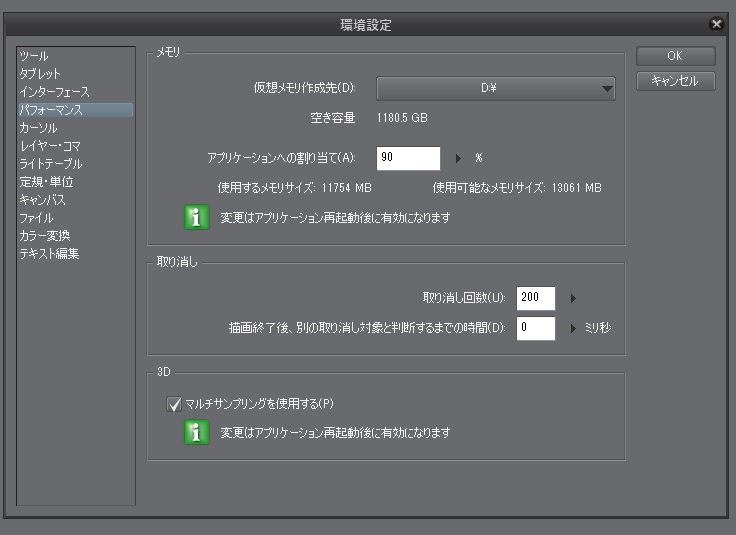Click the 取り消し回数 undo count field
This screenshot has width=736, height=535.
click(x=536, y=298)
